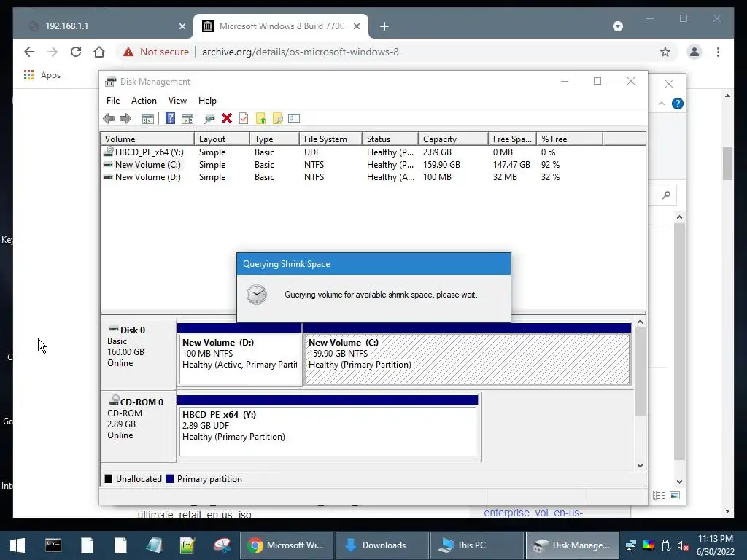The width and height of the screenshot is (747, 560).
Task: Switch to the 192.168.1.1 browser tab
Action: point(102,26)
